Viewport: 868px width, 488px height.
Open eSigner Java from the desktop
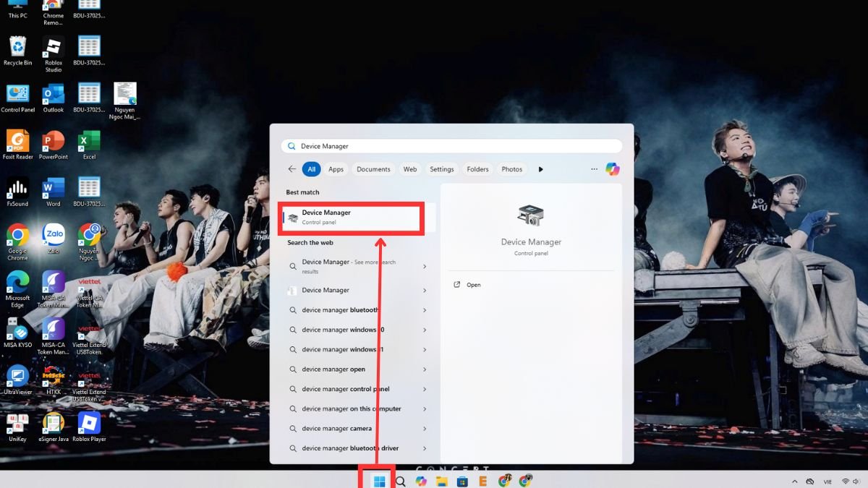[x=53, y=423]
